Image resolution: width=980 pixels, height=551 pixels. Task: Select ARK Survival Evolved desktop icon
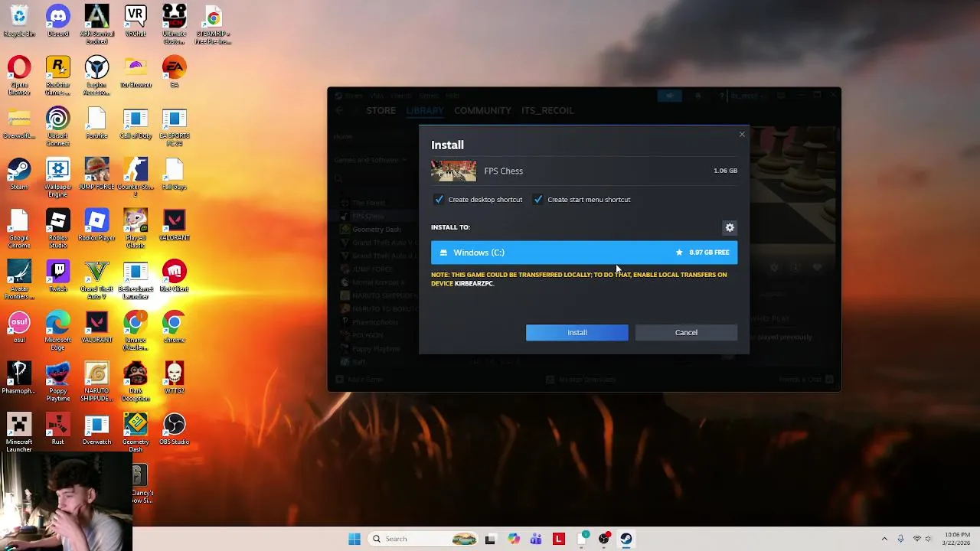96,23
